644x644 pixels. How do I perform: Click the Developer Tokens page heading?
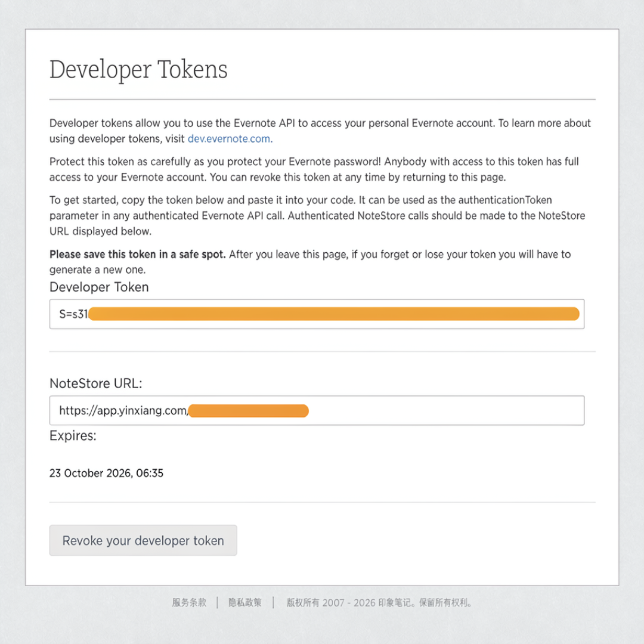(x=138, y=69)
